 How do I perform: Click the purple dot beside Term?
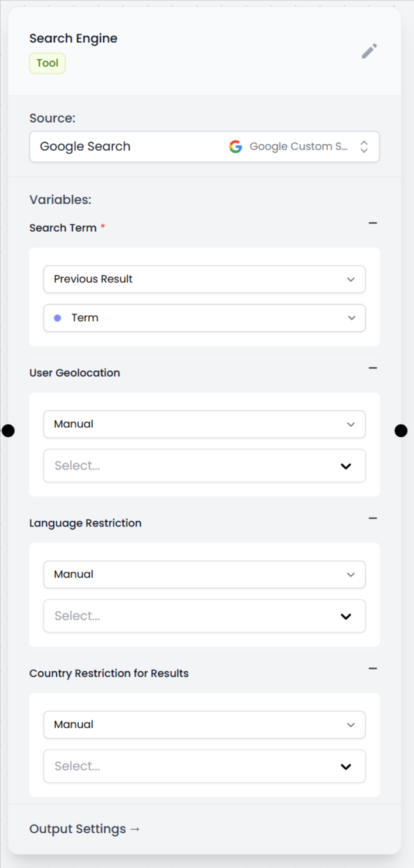tap(57, 318)
